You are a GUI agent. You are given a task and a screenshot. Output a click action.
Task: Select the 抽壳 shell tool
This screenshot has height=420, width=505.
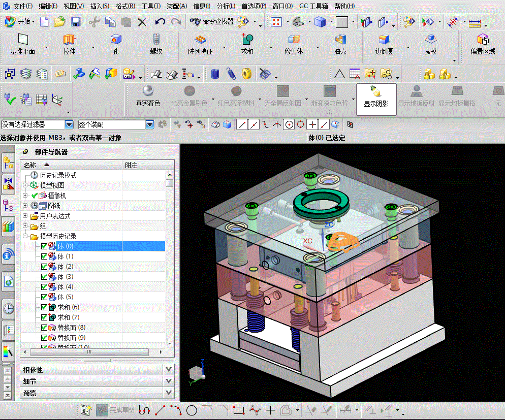(x=340, y=44)
